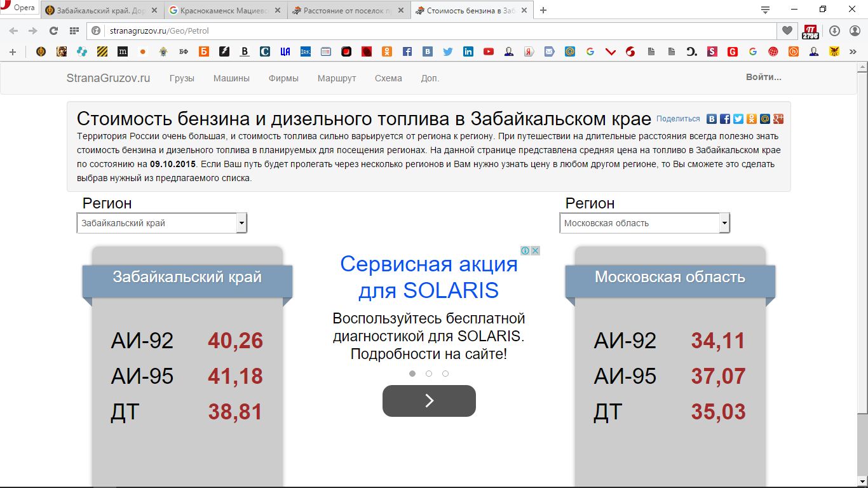Toggle the heart bookmark for this page
This screenshot has width=868, height=488.
click(787, 30)
